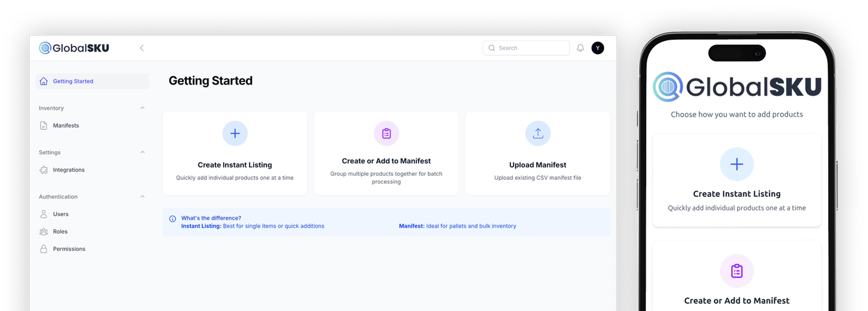Screen dimensions: 868x311
Task: Click "Best for single items or quick additions"
Action: click(x=273, y=226)
